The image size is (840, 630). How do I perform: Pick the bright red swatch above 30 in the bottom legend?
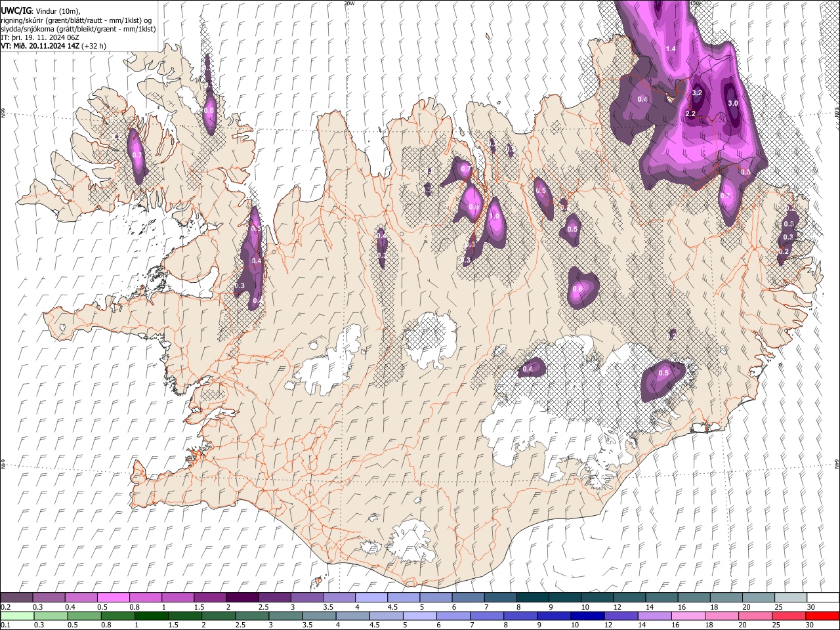point(822,616)
